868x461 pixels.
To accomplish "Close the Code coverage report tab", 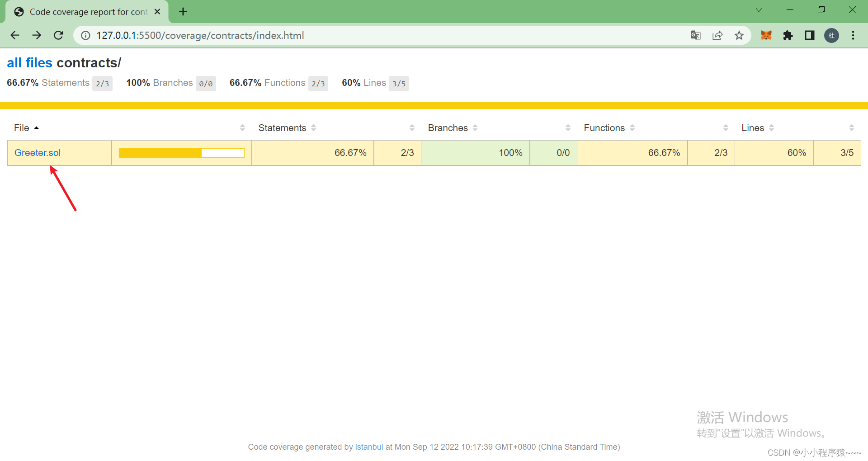I will tap(157, 12).
